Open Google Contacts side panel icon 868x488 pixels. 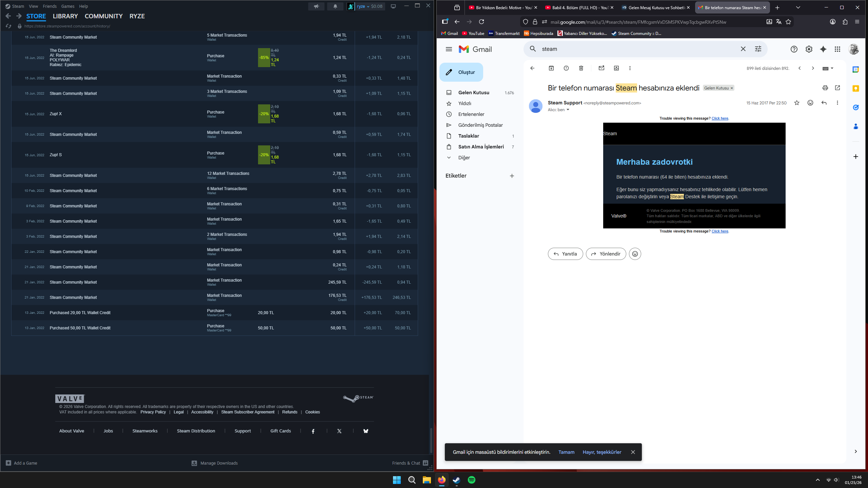[x=856, y=126]
